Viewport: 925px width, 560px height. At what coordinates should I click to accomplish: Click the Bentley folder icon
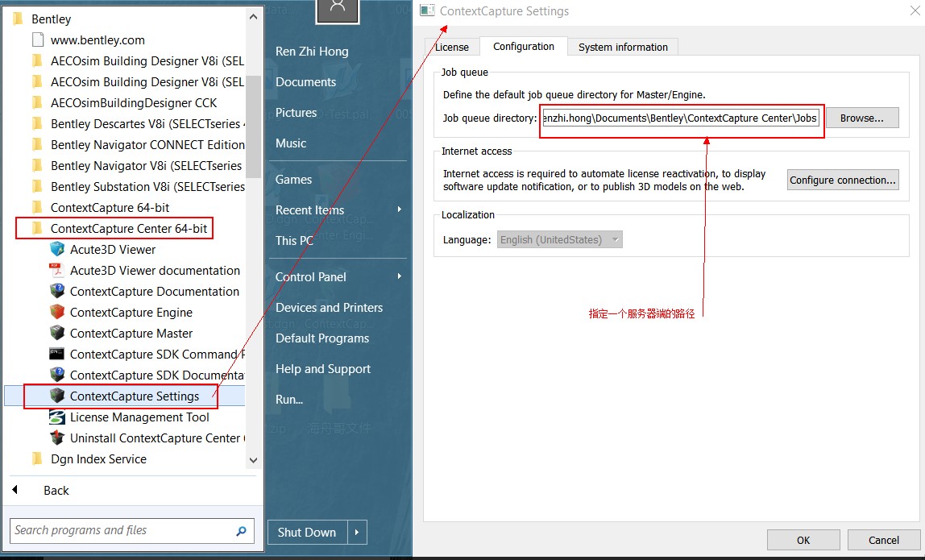click(19, 19)
